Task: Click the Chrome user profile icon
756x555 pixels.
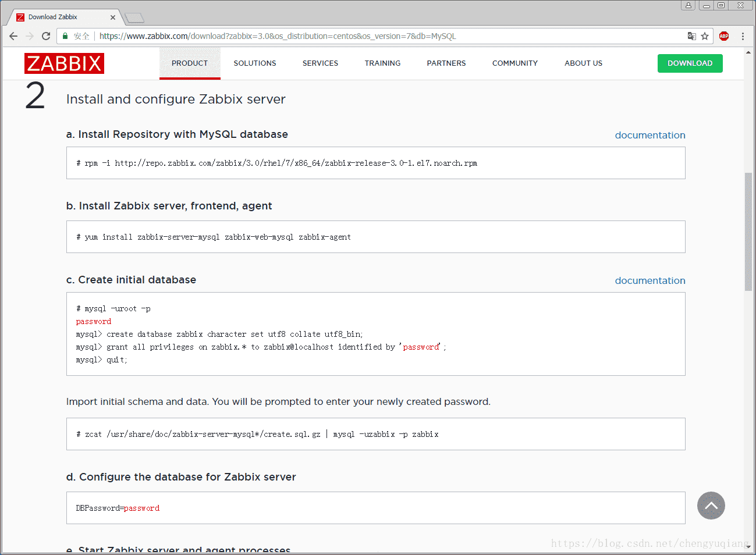Action: point(688,5)
